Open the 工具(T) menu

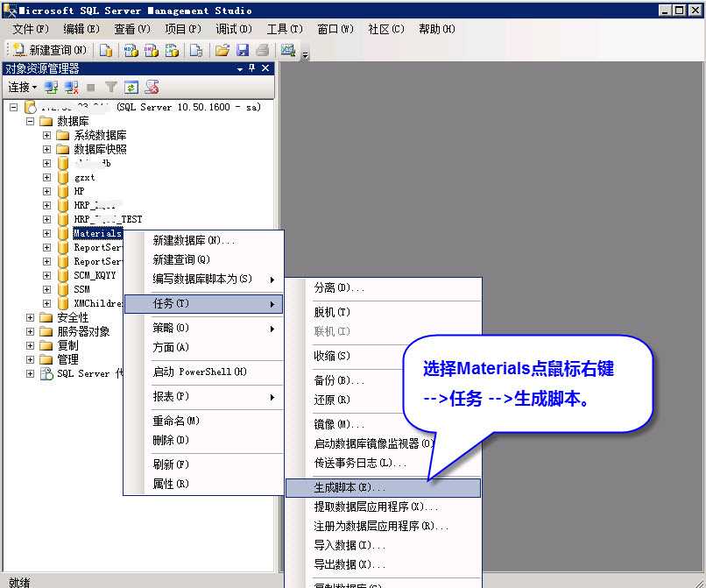[x=285, y=29]
